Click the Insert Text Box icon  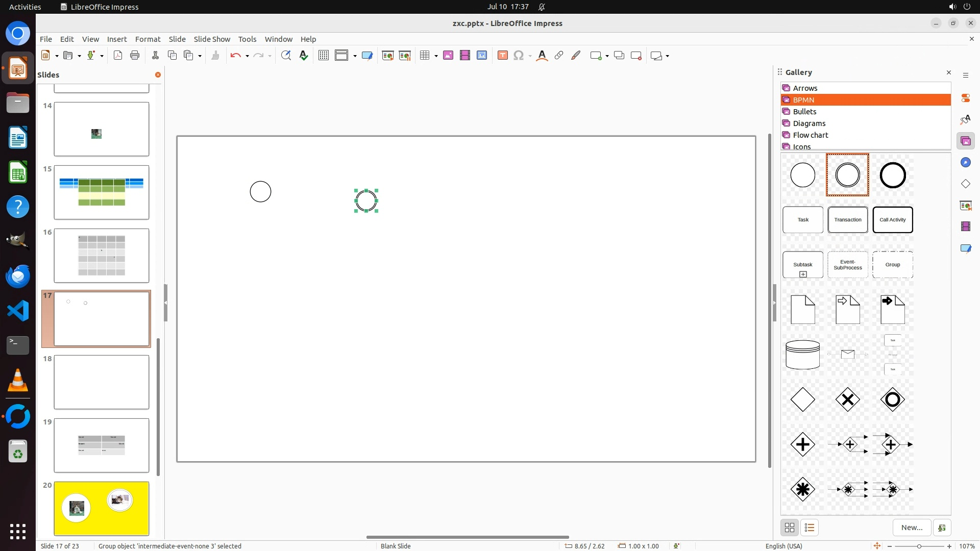click(x=502, y=56)
